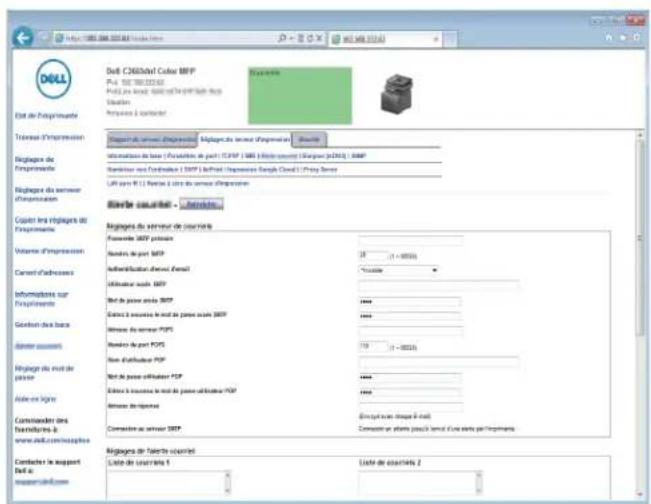This screenshot has width=651, height=504.
Task: Open the browser Favorites star icon
Action: pyautogui.click(x=623, y=38)
